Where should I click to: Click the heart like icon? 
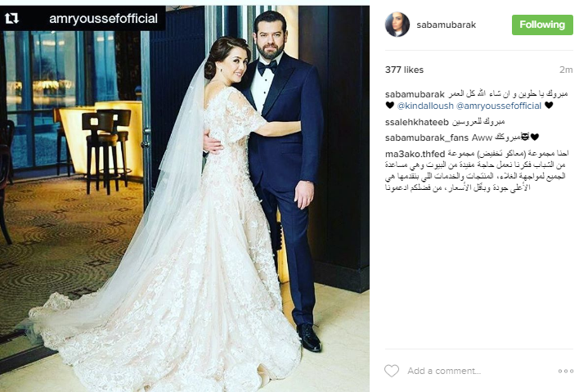(392, 371)
